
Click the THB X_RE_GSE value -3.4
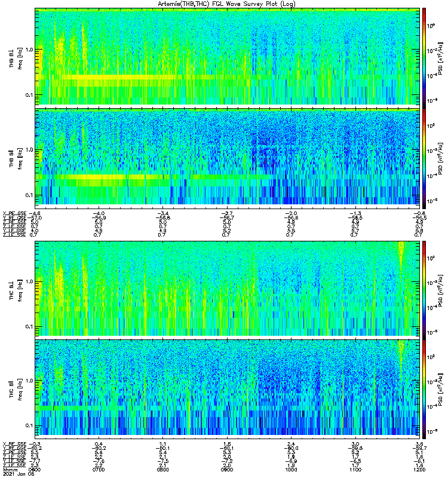click(162, 213)
